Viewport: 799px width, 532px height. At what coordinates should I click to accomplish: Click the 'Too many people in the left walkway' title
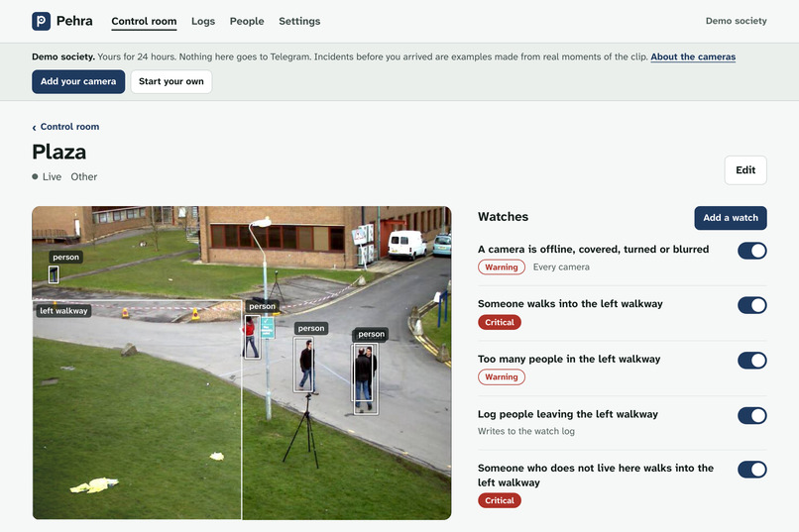tap(569, 359)
